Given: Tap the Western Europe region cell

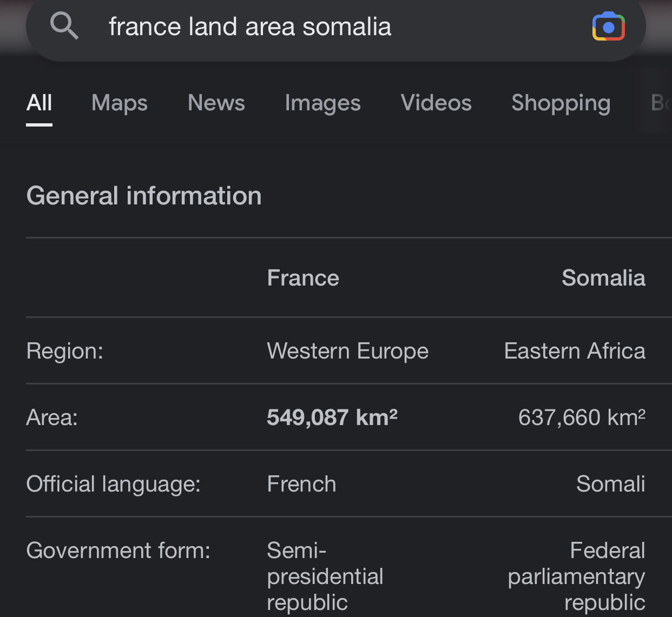Looking at the screenshot, I should pos(347,351).
